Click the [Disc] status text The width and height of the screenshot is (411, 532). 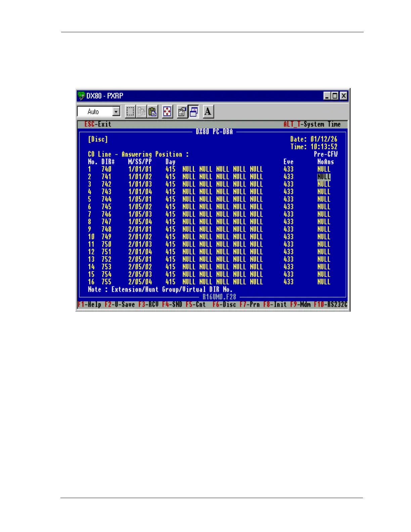point(98,139)
